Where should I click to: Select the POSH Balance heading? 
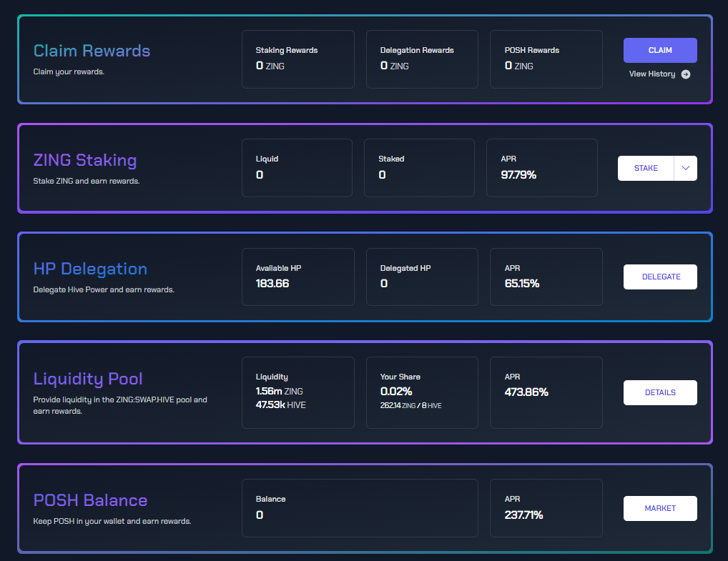coord(91,500)
